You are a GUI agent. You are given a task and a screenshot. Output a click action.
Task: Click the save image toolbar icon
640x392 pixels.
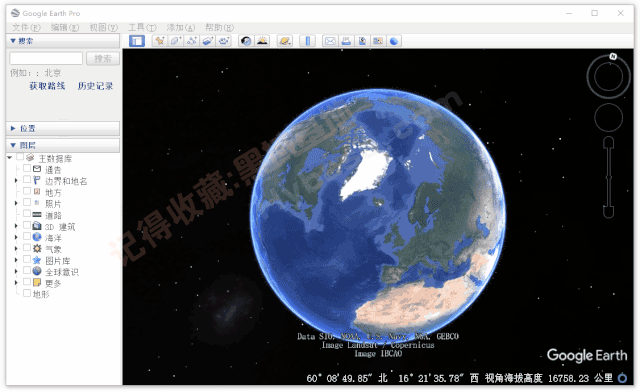[362, 41]
